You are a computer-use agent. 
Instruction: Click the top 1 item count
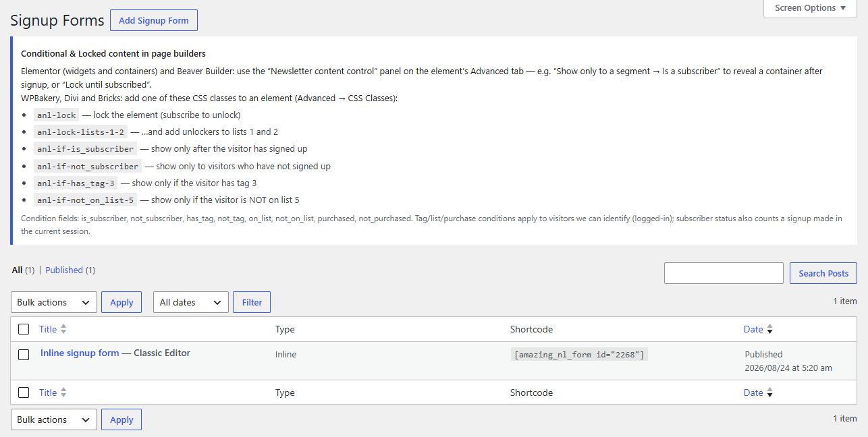click(845, 301)
